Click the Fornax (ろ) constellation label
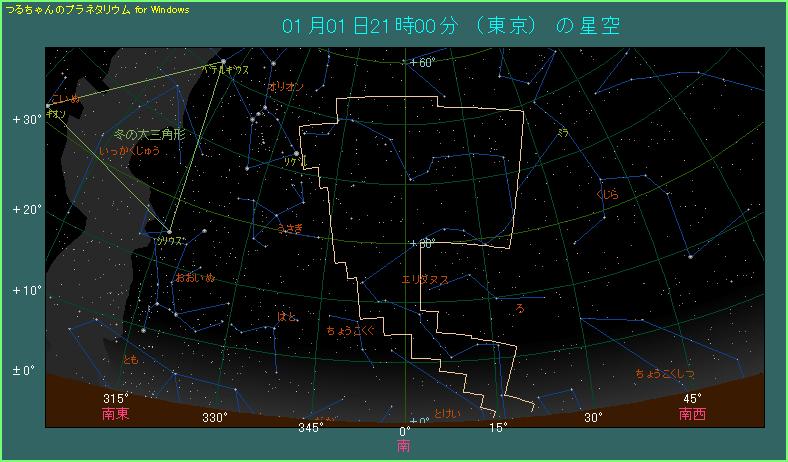The image size is (788, 462). (x=519, y=310)
